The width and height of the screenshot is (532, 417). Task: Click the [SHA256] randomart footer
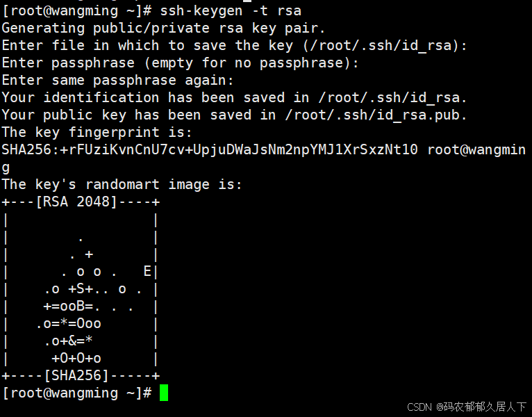click(76, 376)
